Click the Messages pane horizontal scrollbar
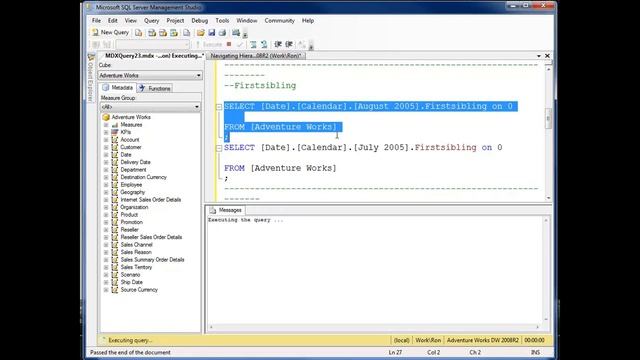 [x=374, y=327]
